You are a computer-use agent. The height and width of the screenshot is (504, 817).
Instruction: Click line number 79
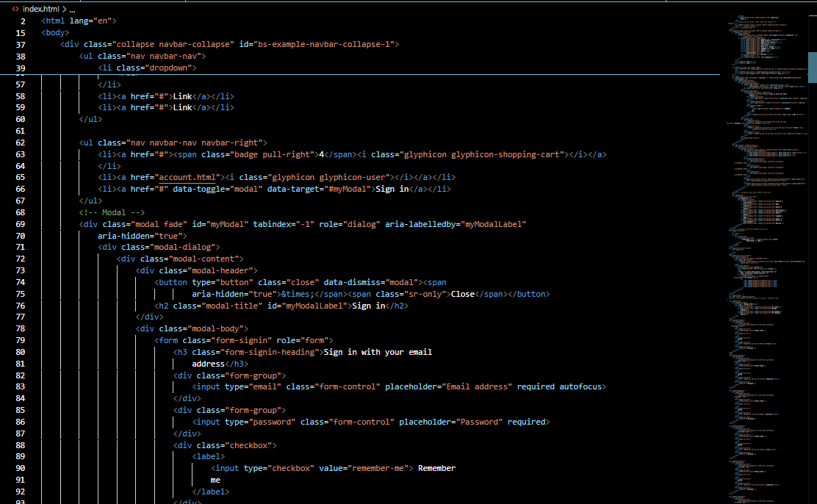tap(20, 340)
